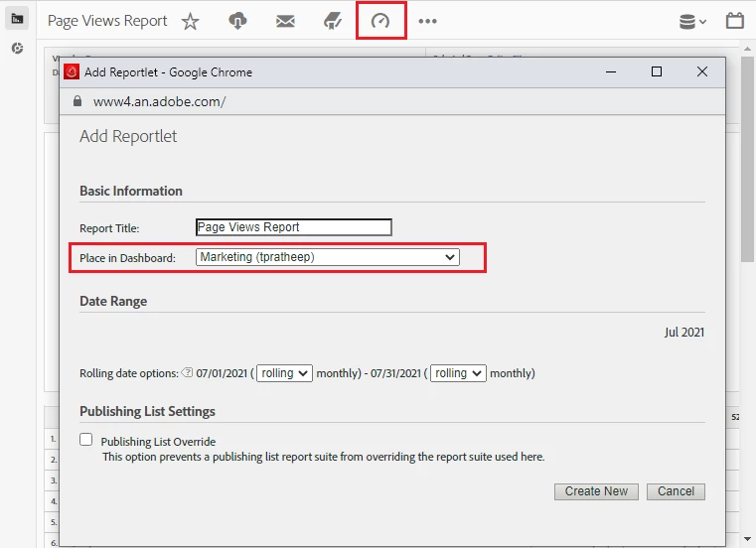Click the Publishing List Override label
756x548 pixels.
coord(158,442)
